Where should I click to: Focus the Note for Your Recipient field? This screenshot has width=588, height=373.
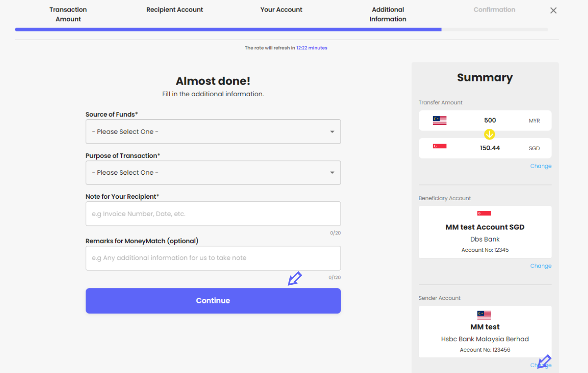pos(213,214)
